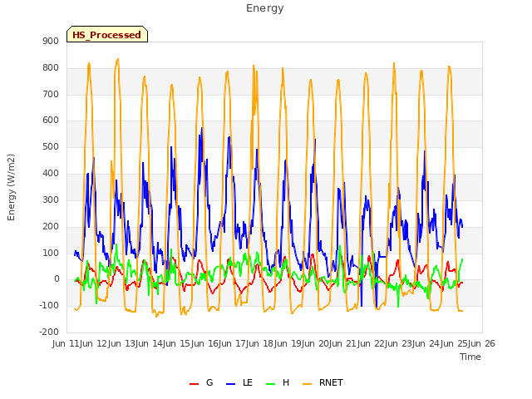532x399 pixels.
Task: Click the Energy (W/m2) y-axis label
Action: point(11,187)
